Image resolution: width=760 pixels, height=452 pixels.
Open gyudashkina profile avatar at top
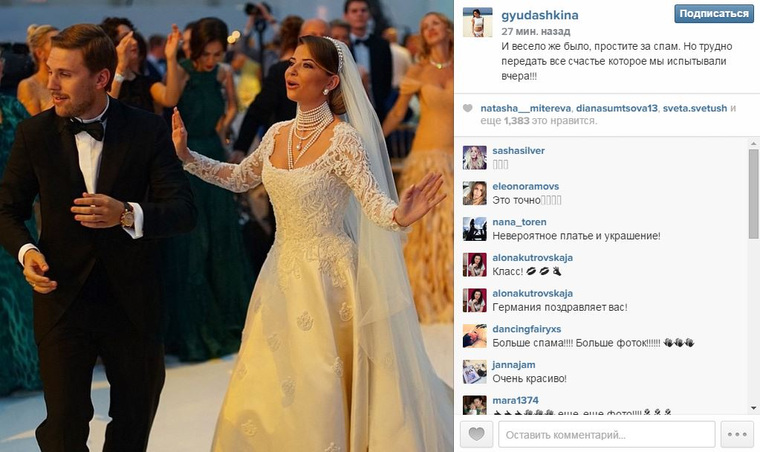point(477,22)
